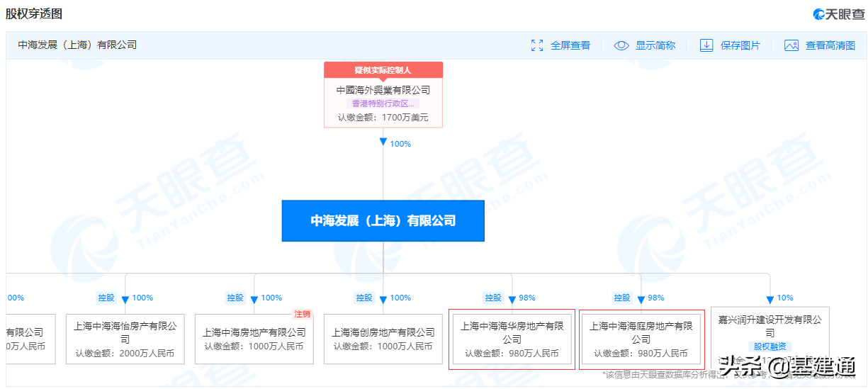Viewport: 868px width, 389px height.
Task: Select the 中國海外興業有限公司 controller node
Action: [383, 95]
